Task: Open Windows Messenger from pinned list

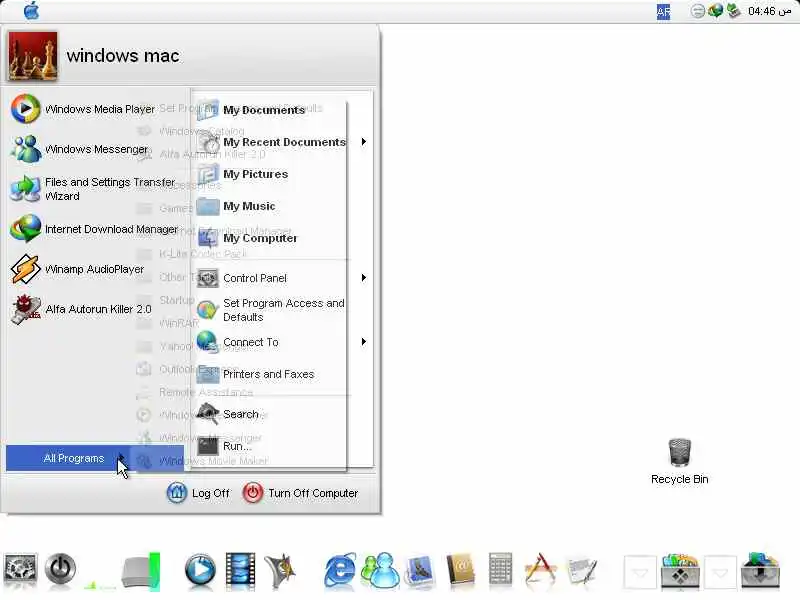Action: 79,149
